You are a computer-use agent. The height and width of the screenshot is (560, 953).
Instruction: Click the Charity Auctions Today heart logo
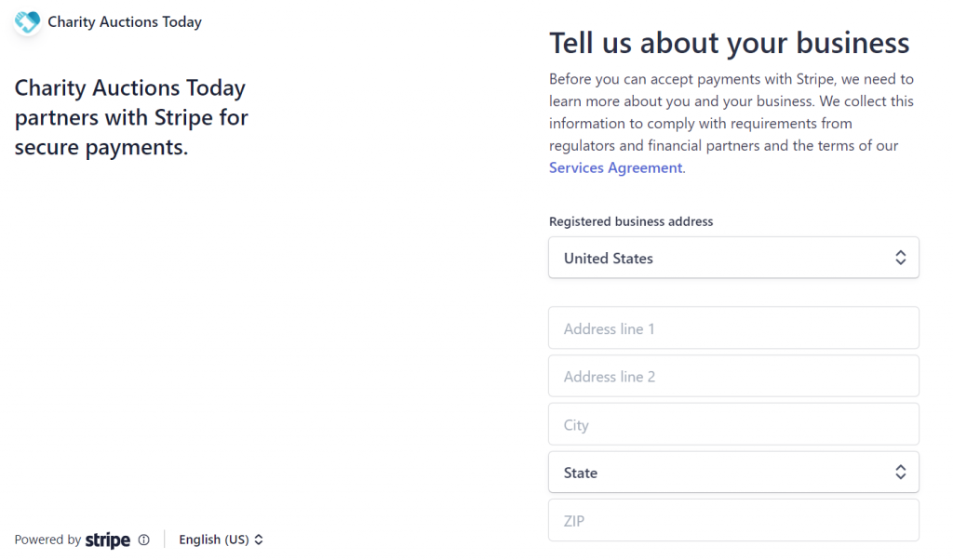coord(27,22)
